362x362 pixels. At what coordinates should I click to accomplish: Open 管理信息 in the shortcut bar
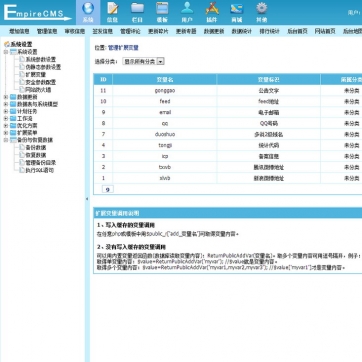[47, 31]
